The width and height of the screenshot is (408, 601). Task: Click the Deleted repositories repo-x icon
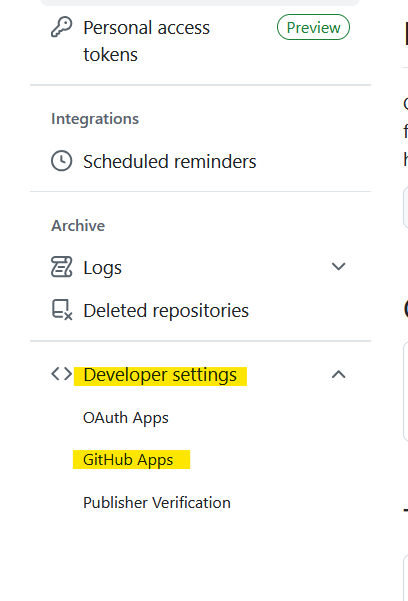click(62, 310)
